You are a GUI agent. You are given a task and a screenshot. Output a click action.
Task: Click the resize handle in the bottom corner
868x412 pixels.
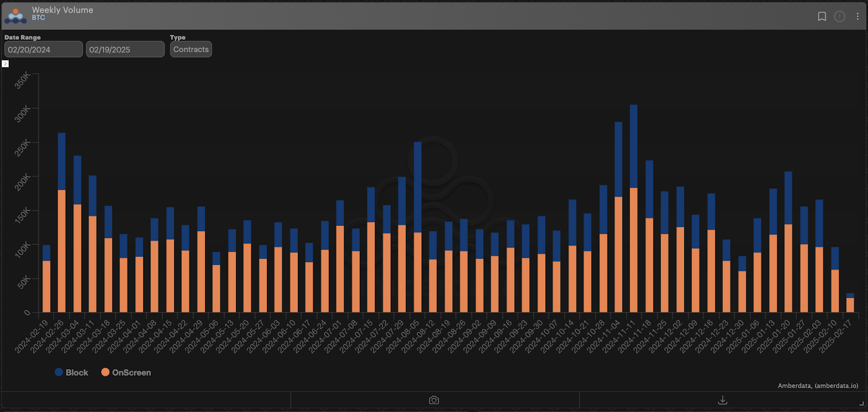pyautogui.click(x=861, y=403)
